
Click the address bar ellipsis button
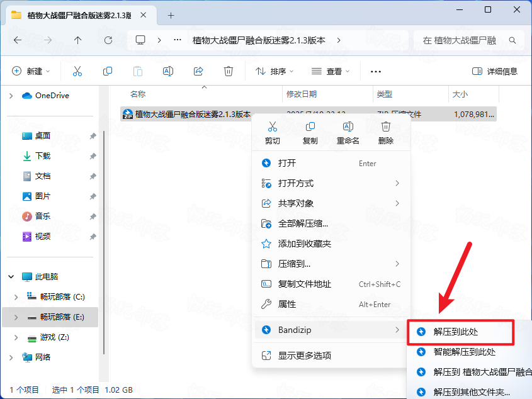click(x=178, y=40)
